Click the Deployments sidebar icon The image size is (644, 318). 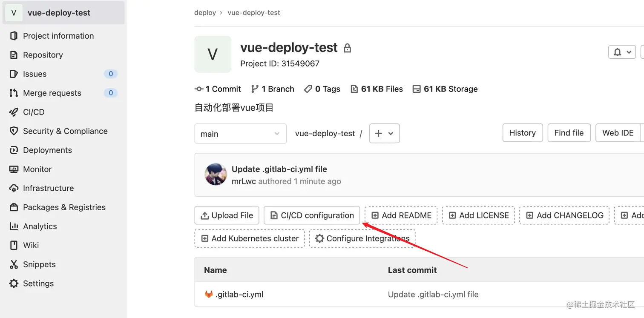(x=14, y=150)
